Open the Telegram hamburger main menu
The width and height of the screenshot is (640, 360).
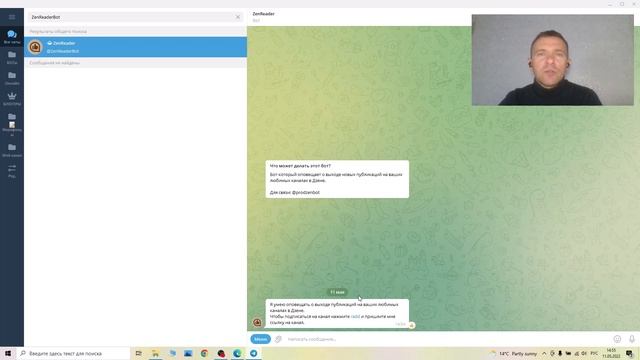tap(12, 17)
